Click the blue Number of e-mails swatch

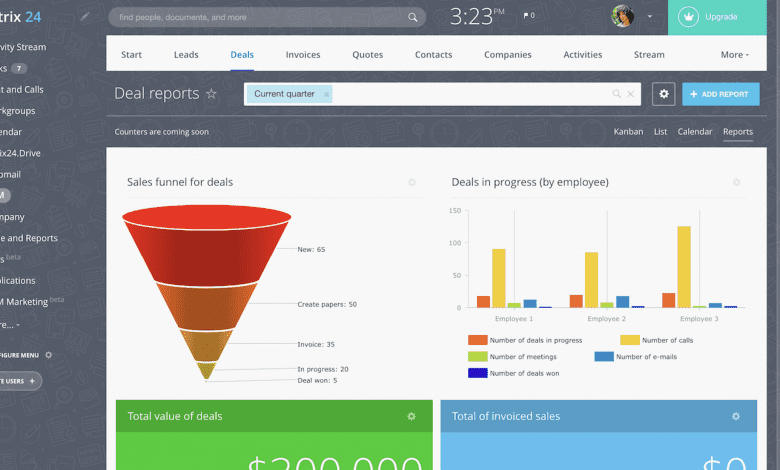tap(604, 357)
